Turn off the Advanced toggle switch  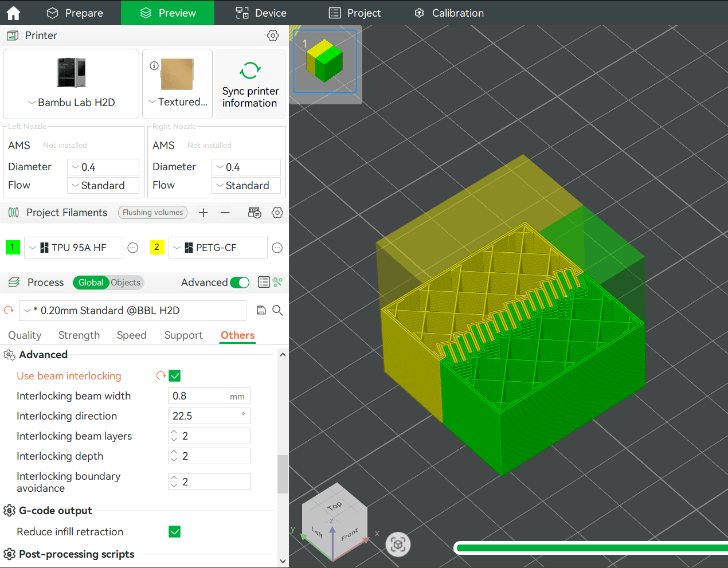point(240,283)
